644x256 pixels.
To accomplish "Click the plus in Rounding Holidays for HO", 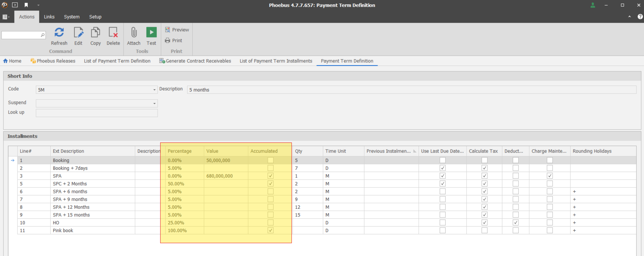I will coord(574,222).
